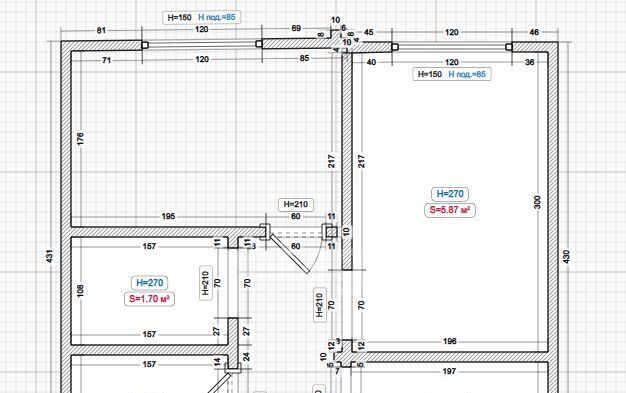Click the 196 dimension value
Viewport: 626px width, 393px height.
click(x=450, y=341)
